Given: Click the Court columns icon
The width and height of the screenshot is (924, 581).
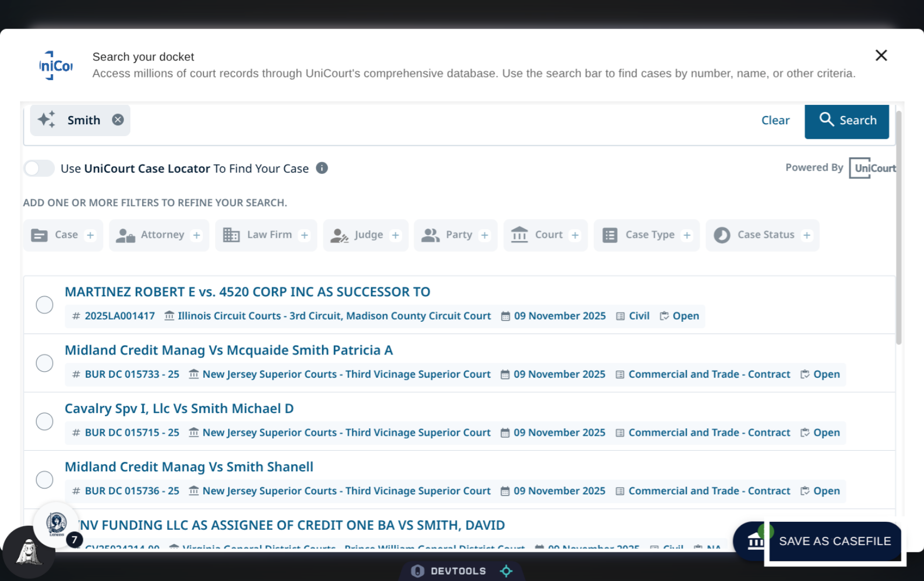Looking at the screenshot, I should [x=519, y=235].
